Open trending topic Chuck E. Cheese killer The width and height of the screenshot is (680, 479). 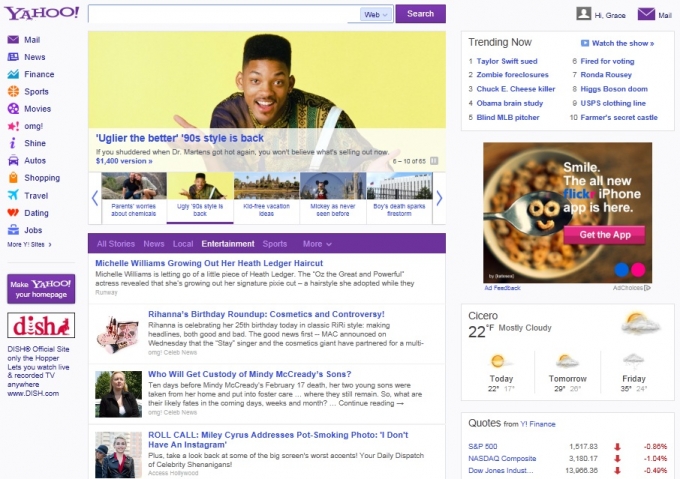coord(516,89)
